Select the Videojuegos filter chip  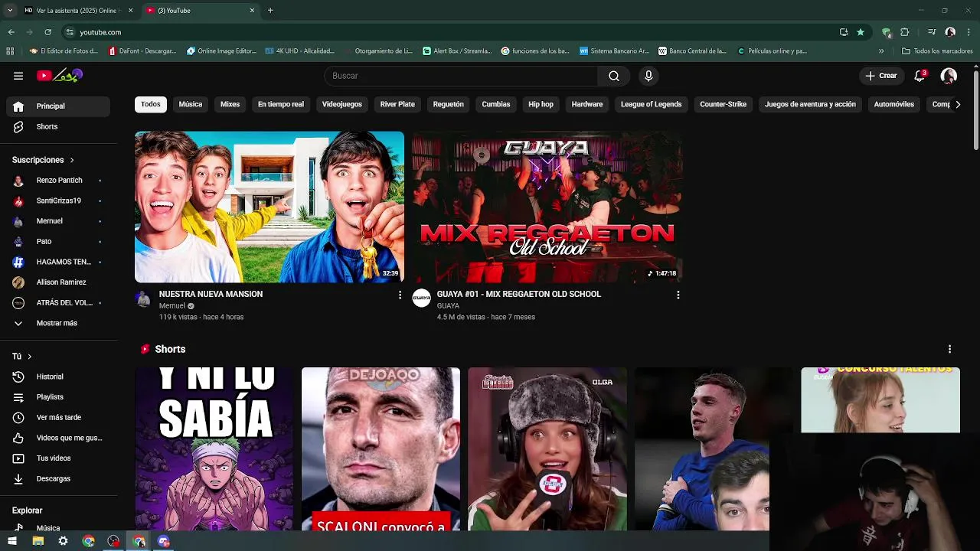point(342,104)
